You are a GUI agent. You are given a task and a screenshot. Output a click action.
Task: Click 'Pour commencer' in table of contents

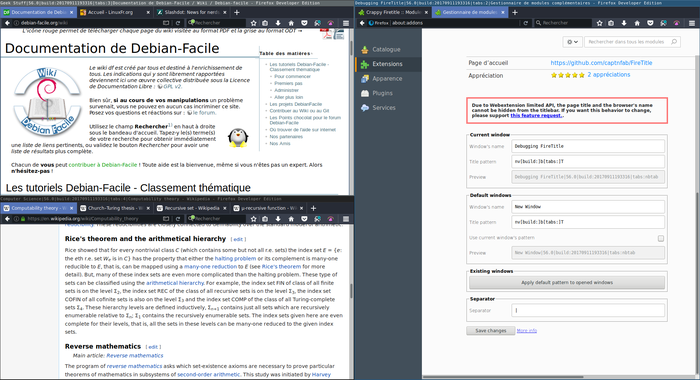(292, 76)
